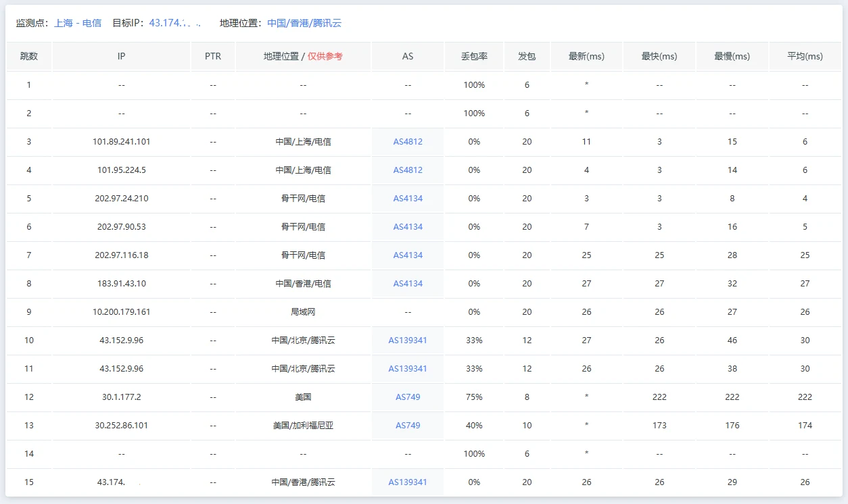This screenshot has height=504, width=848.
Task: Click the 最慢(ms) column header
Action: (732, 57)
